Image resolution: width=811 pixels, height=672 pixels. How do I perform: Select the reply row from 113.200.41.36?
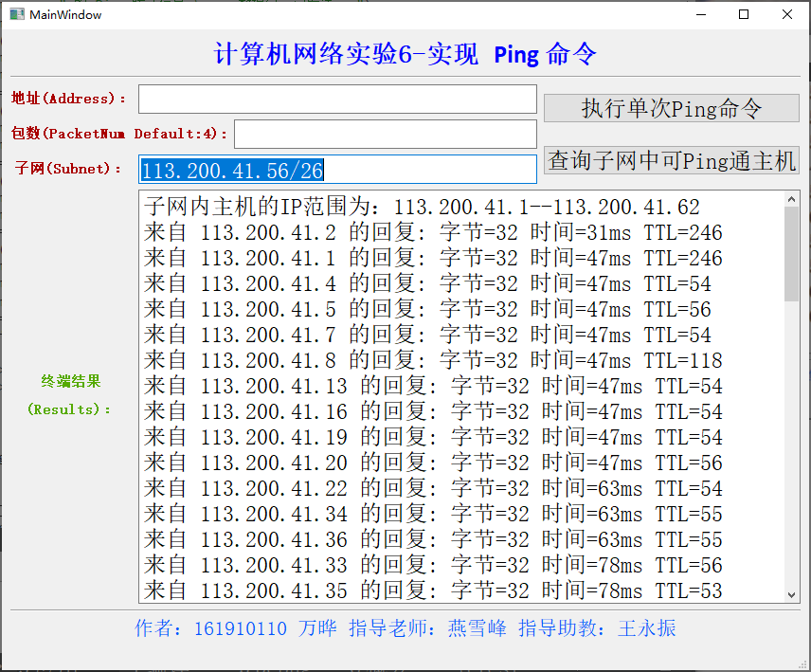[433, 539]
